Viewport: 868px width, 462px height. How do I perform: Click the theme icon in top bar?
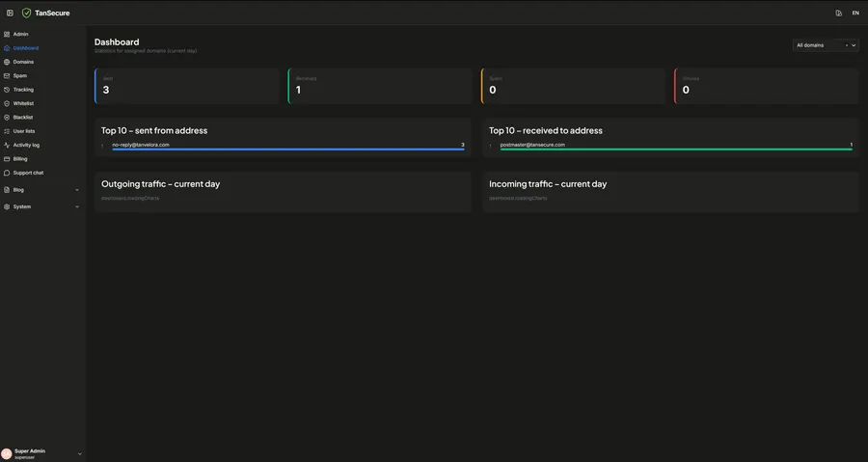839,13
